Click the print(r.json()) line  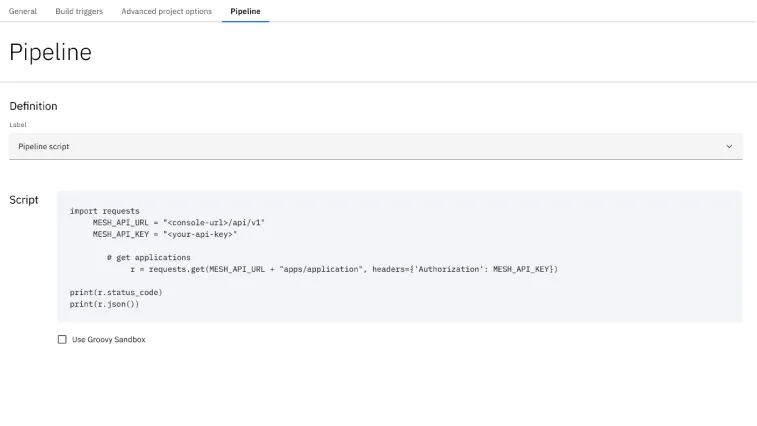click(x=104, y=303)
